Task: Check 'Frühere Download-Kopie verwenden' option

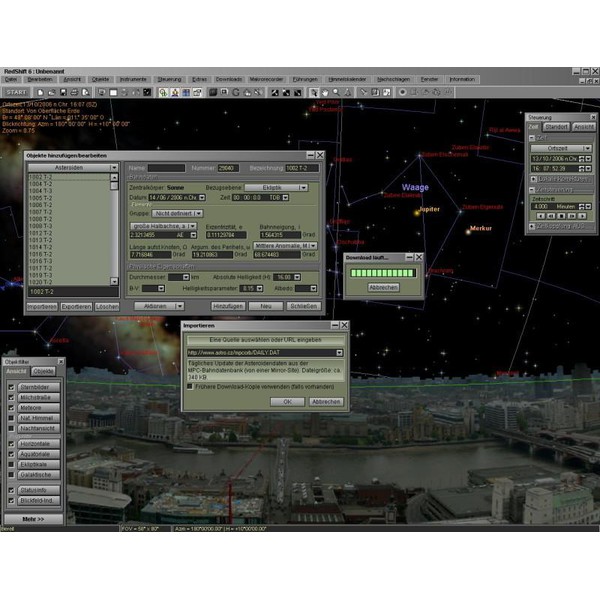Action: (190, 385)
